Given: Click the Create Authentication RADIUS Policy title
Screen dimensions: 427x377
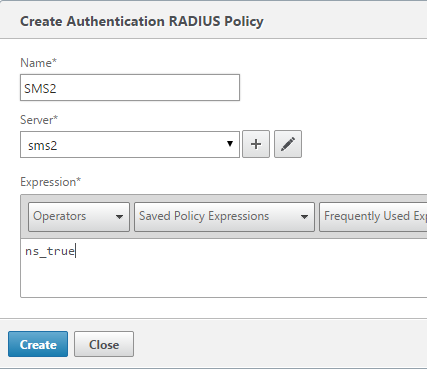Looking at the screenshot, I should 142,21.
